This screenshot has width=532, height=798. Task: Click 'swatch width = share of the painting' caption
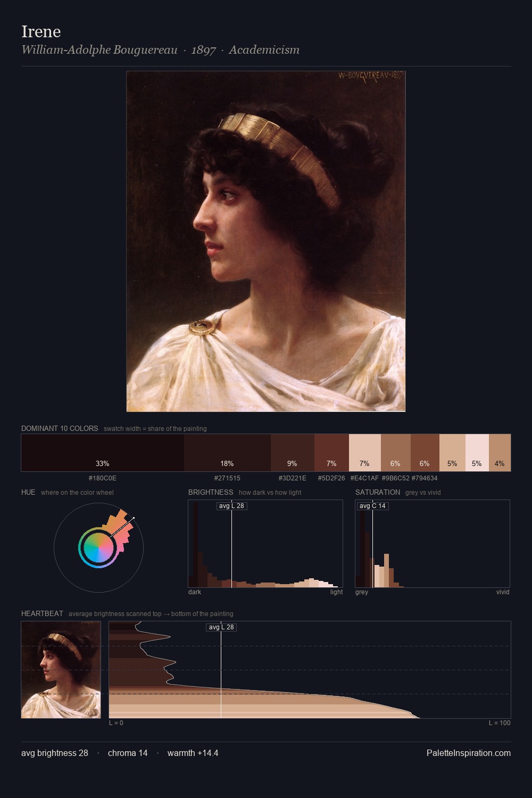[x=155, y=429]
